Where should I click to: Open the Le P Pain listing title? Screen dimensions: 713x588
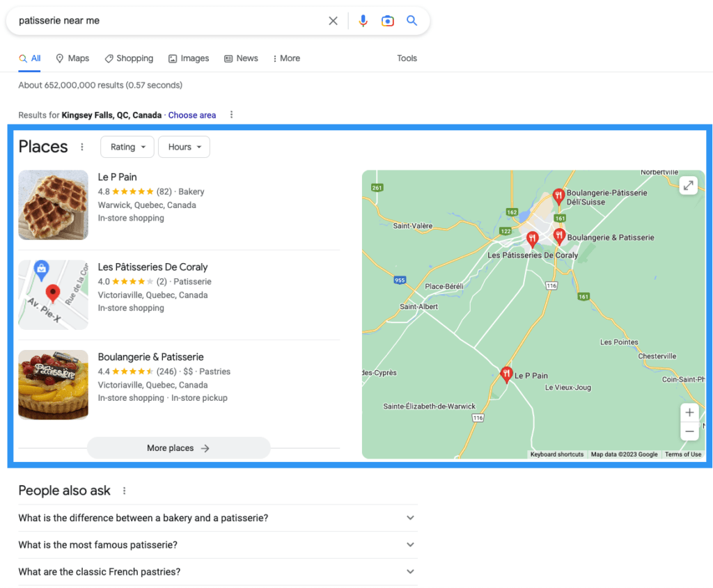tap(117, 177)
